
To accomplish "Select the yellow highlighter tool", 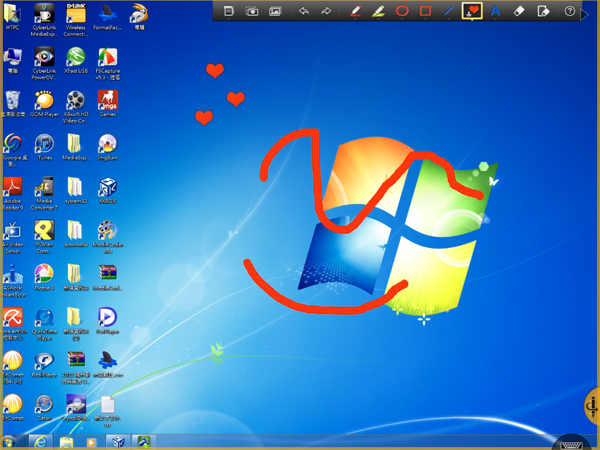I will tap(378, 11).
